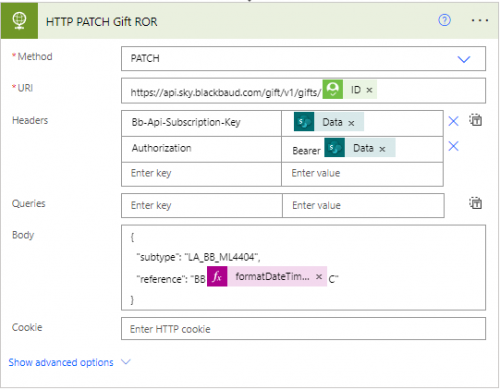The height and width of the screenshot is (390, 500).
Task: Click the empty Headers Enter key field
Action: tap(201, 174)
